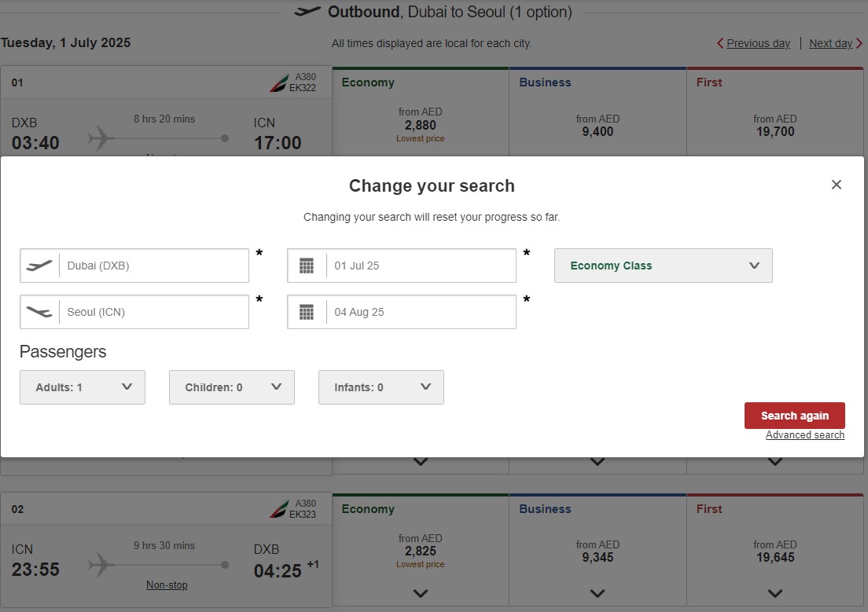Click the Change your search title
The width and height of the screenshot is (868, 612).
[432, 186]
